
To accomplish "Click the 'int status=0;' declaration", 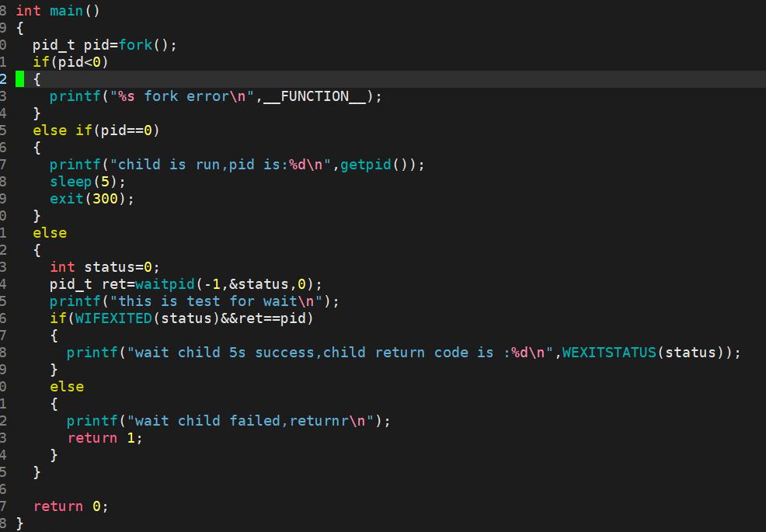I will click(105, 267).
